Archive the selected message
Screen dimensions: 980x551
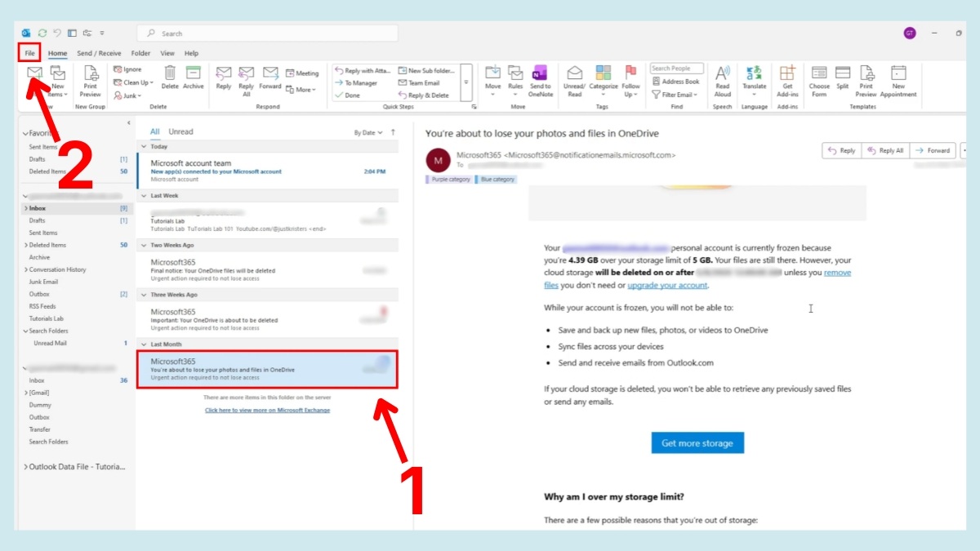pos(194,78)
